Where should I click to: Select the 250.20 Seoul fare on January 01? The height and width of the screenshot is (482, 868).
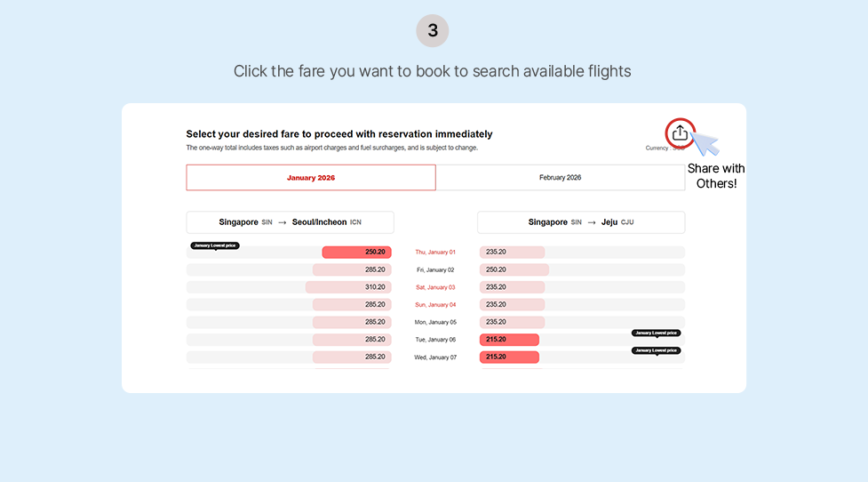356,253
